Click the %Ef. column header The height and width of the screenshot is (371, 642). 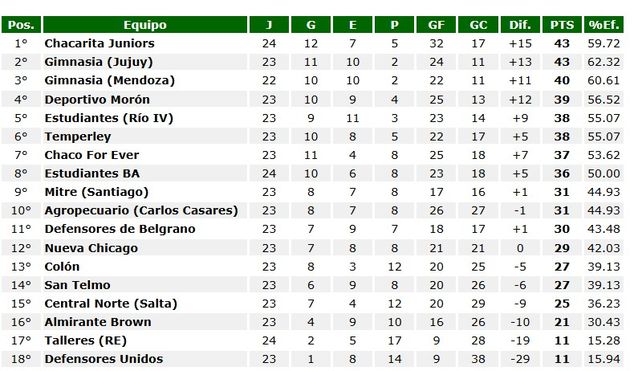pos(604,25)
